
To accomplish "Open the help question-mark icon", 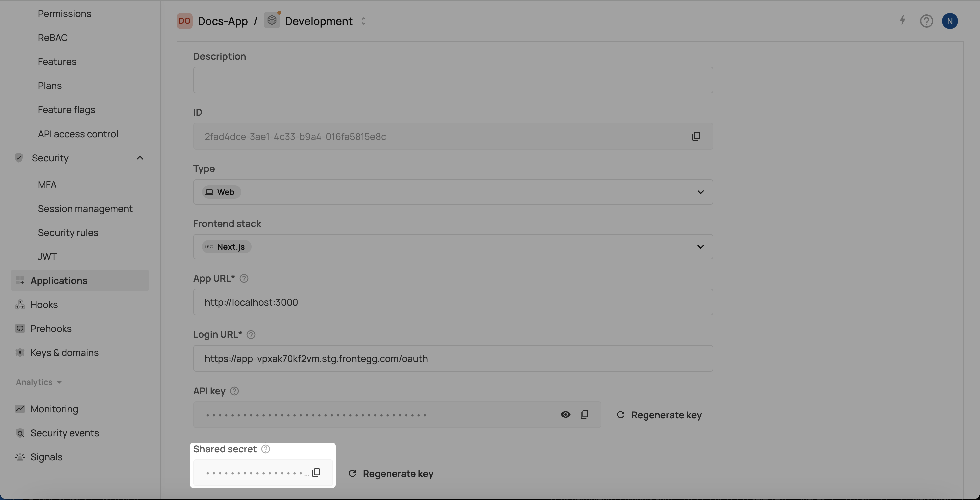I will click(x=927, y=21).
